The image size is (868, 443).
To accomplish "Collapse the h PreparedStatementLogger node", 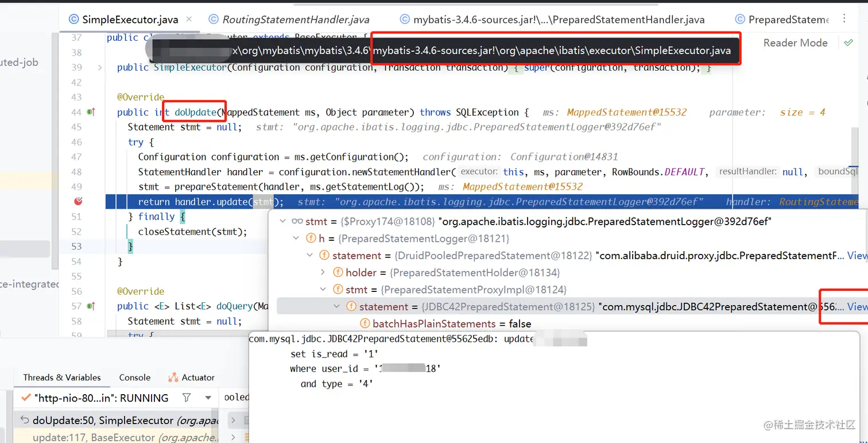I will 296,238.
